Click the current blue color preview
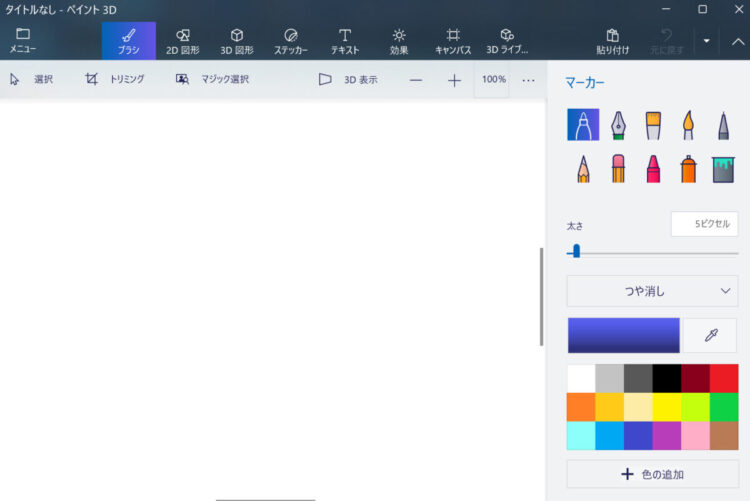This screenshot has width=750, height=501. (x=623, y=335)
